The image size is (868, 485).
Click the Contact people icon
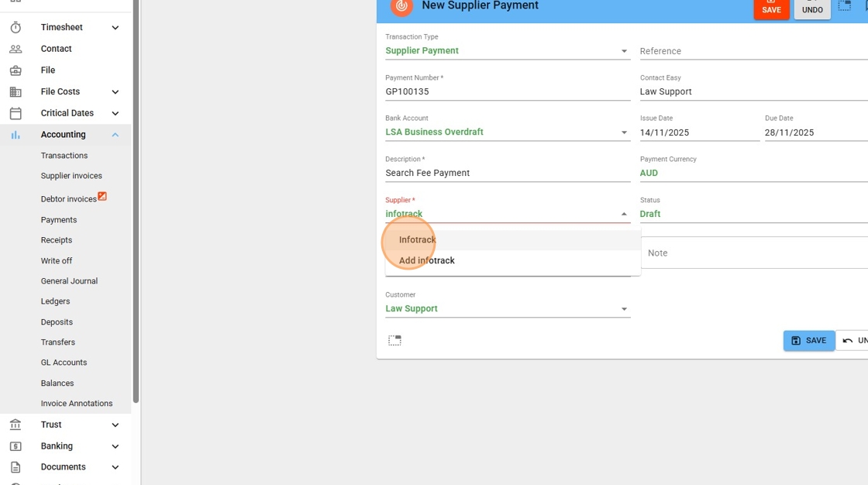click(15, 49)
